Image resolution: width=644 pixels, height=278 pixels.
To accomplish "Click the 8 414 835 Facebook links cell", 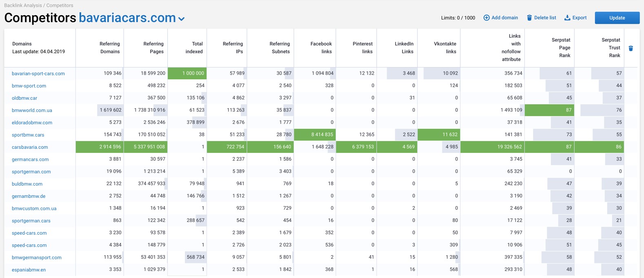I will (x=315, y=135).
